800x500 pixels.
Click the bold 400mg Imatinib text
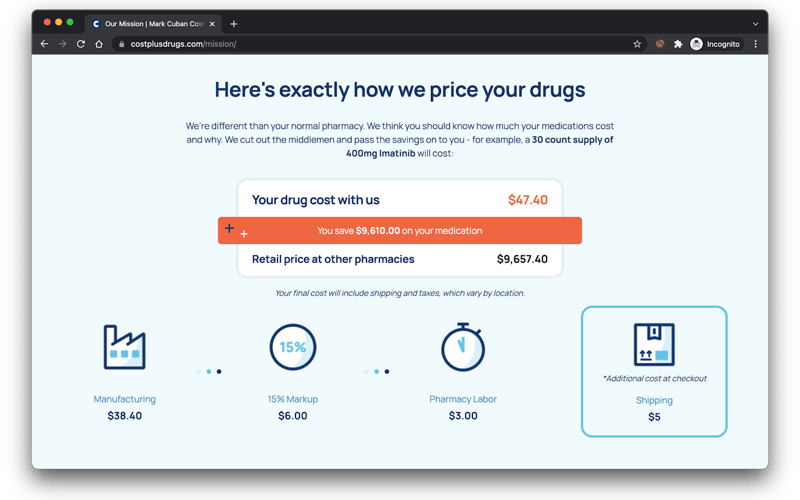click(x=381, y=154)
